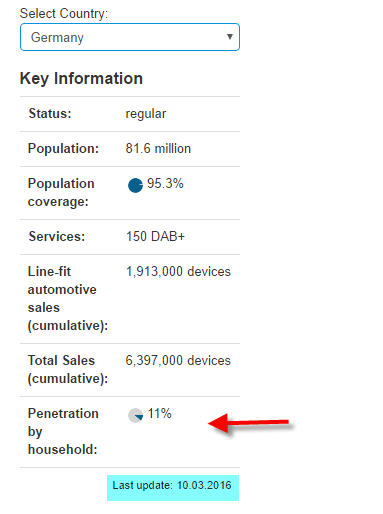Click the Last update 10.03.2016 banner
The image size is (383, 514).
(173, 488)
